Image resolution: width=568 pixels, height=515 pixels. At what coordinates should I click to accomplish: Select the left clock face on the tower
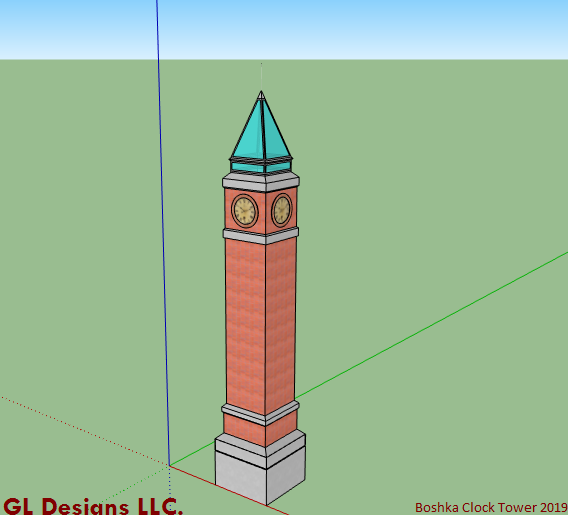click(245, 211)
